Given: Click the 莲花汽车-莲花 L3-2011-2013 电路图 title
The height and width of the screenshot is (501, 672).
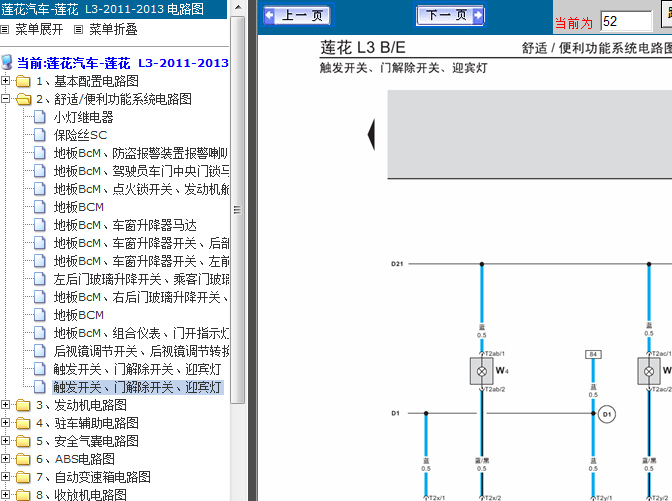Looking at the screenshot, I should 103,9.
